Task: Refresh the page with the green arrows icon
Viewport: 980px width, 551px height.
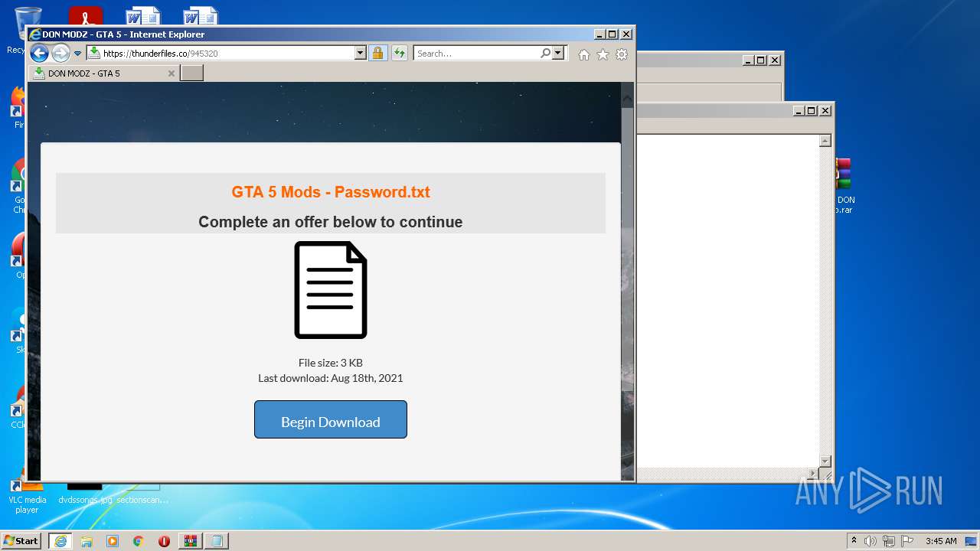Action: point(399,54)
